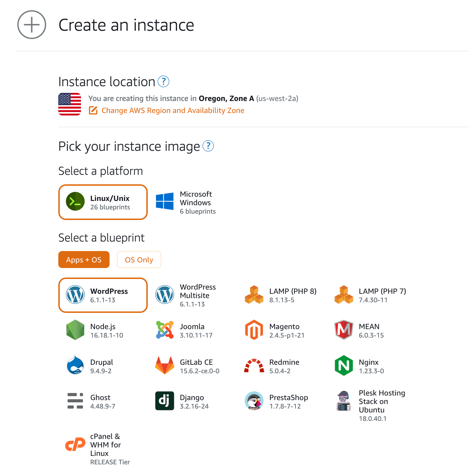
Task: Select the Linux/Unix 26 blueprints label
Action: tap(110, 202)
